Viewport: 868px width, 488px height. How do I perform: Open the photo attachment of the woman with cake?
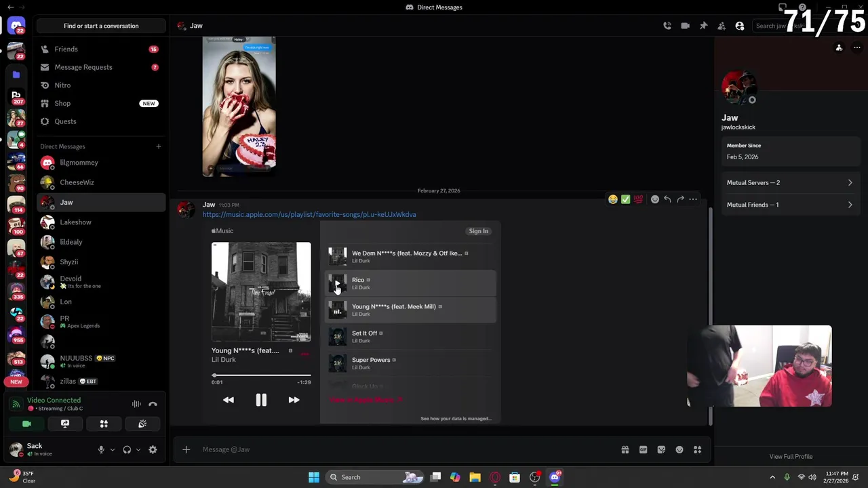pos(239,106)
